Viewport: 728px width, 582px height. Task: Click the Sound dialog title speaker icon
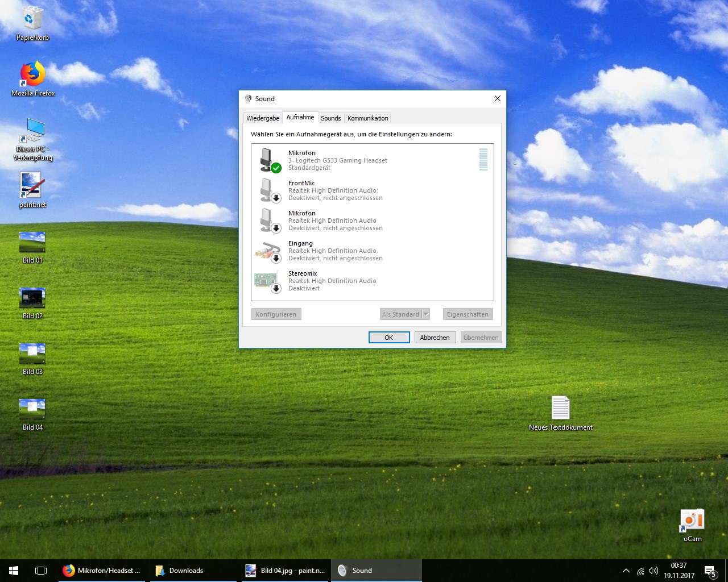click(248, 98)
